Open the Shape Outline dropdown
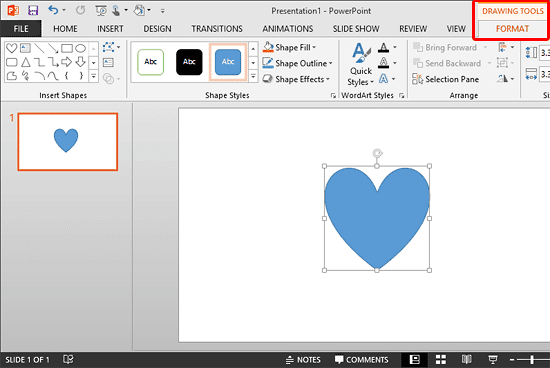 [x=297, y=63]
